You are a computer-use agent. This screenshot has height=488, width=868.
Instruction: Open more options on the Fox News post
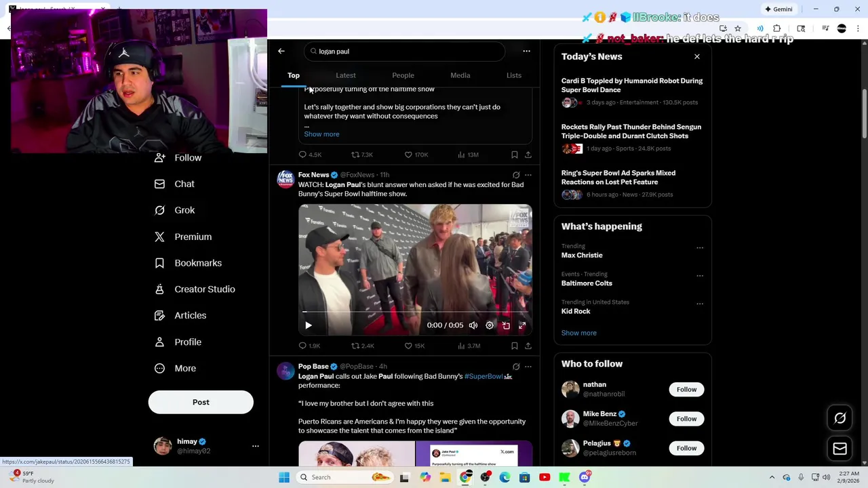(x=528, y=176)
